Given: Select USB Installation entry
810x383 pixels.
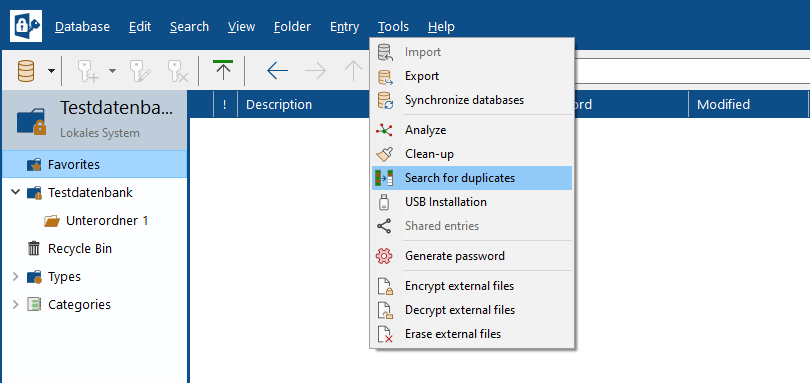Looking at the screenshot, I should click(x=472, y=202).
